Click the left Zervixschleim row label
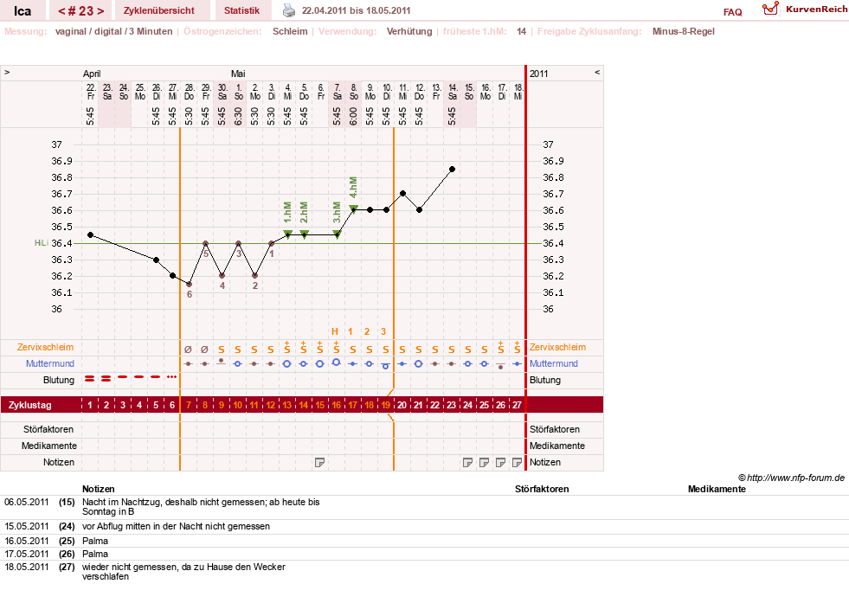This screenshot has width=849, height=616. [x=46, y=347]
